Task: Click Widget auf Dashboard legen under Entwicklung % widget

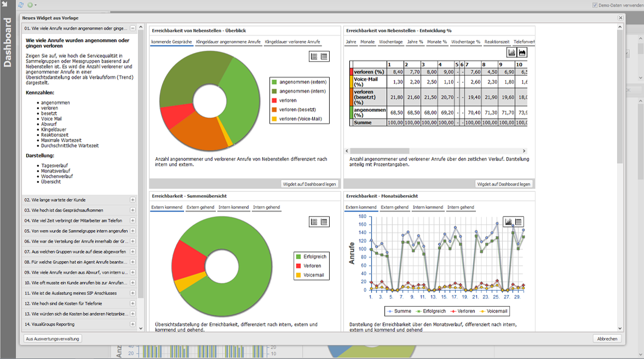Action: coord(504,184)
